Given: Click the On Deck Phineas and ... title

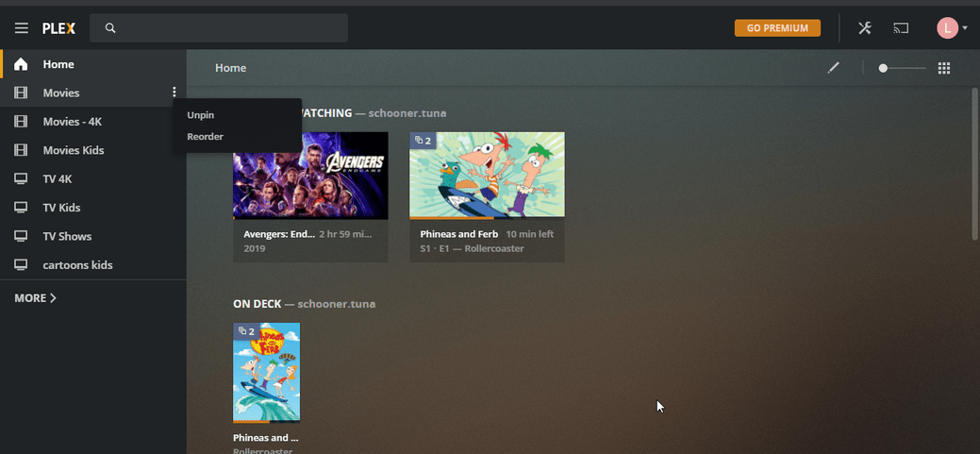Looking at the screenshot, I should tap(266, 438).
